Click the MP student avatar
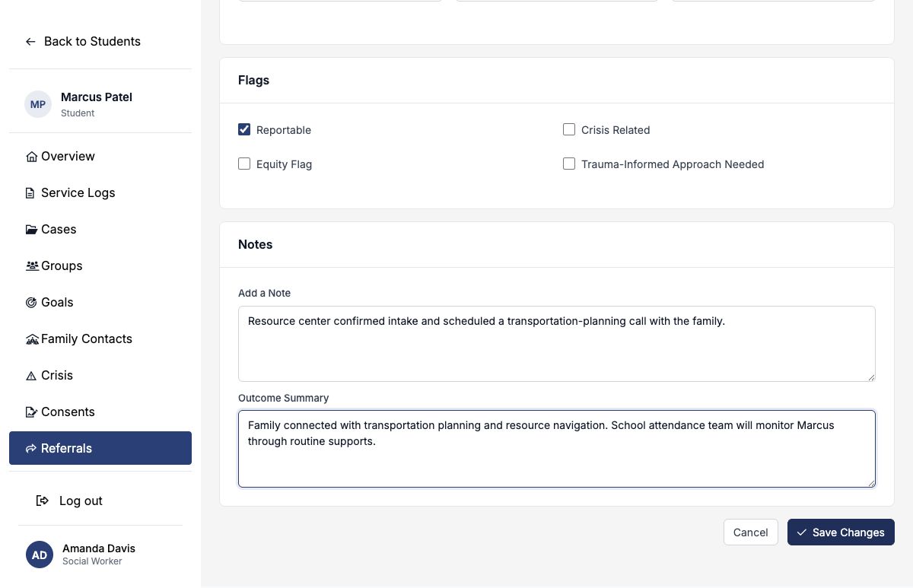 click(x=38, y=104)
